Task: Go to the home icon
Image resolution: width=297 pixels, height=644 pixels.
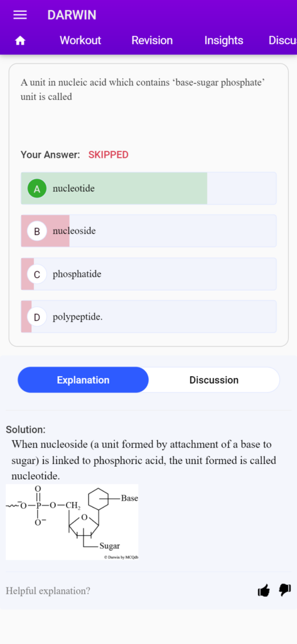Action: 20,41
